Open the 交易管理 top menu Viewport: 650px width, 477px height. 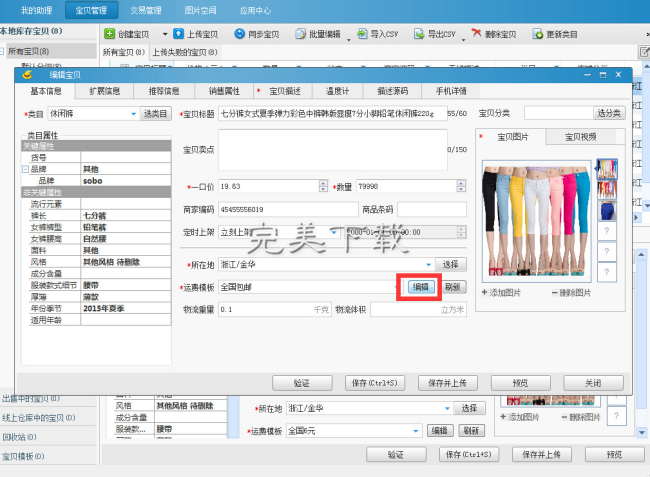click(x=146, y=10)
